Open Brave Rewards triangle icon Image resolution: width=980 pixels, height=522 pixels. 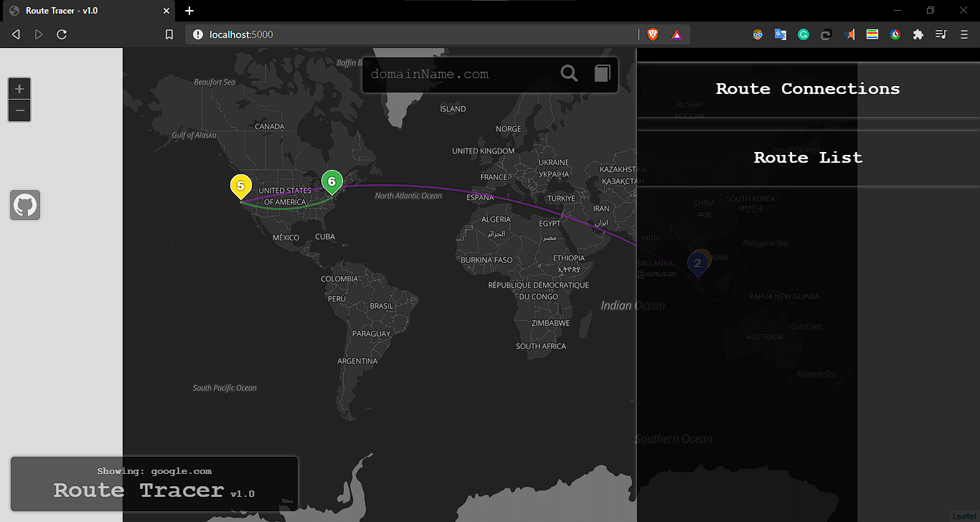tap(677, 34)
